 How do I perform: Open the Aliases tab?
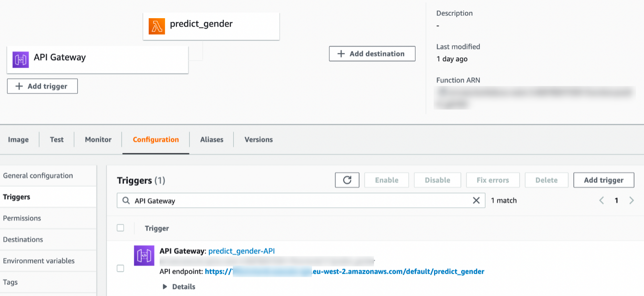211,139
